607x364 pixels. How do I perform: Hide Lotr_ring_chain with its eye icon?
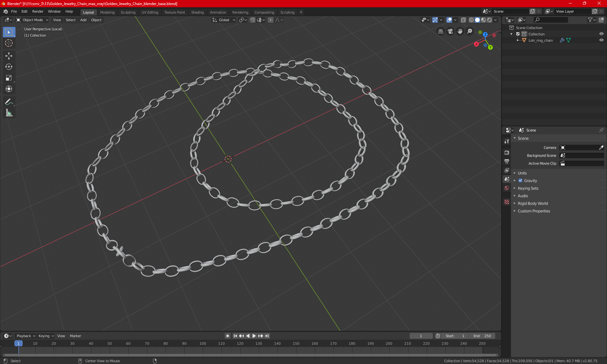click(601, 40)
